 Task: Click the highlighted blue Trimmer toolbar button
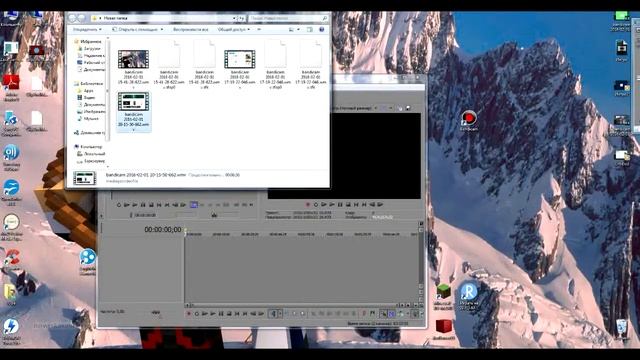pyautogui.click(x=194, y=204)
